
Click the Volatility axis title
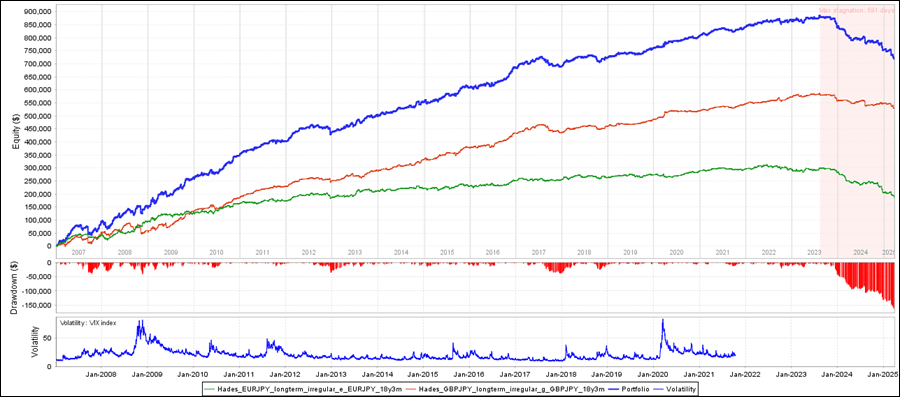[x=35, y=342]
